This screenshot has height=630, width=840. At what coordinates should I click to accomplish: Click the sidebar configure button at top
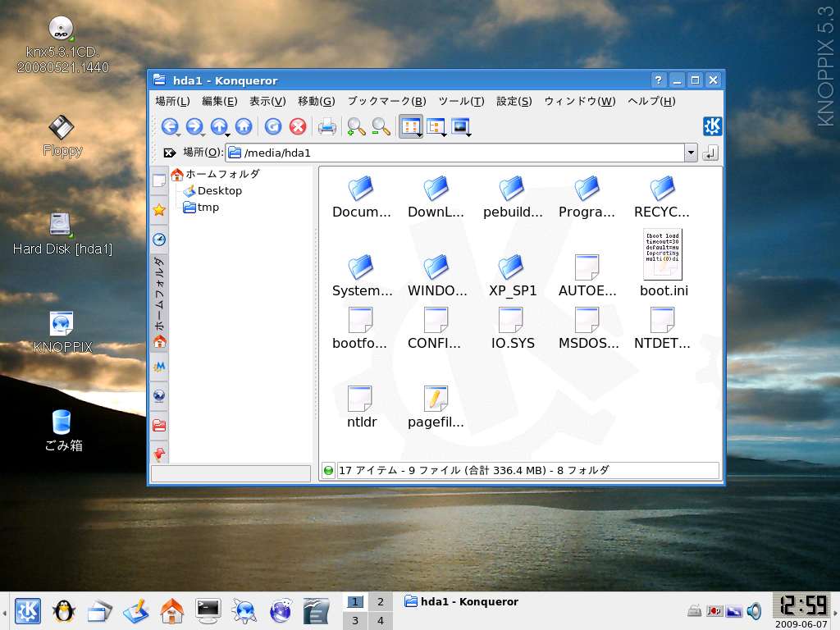[159, 180]
